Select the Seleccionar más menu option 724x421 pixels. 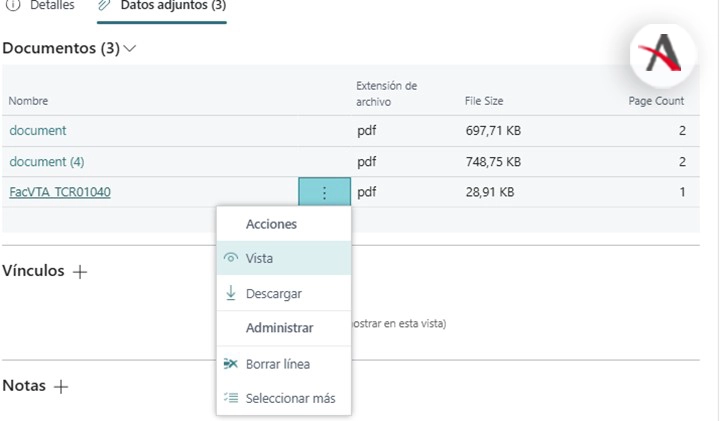coord(290,398)
